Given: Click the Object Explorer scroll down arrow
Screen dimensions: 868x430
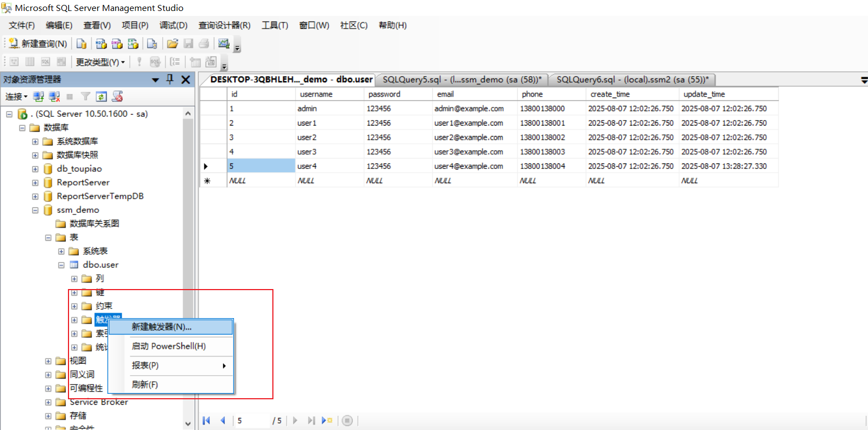Looking at the screenshot, I should coord(188,423).
